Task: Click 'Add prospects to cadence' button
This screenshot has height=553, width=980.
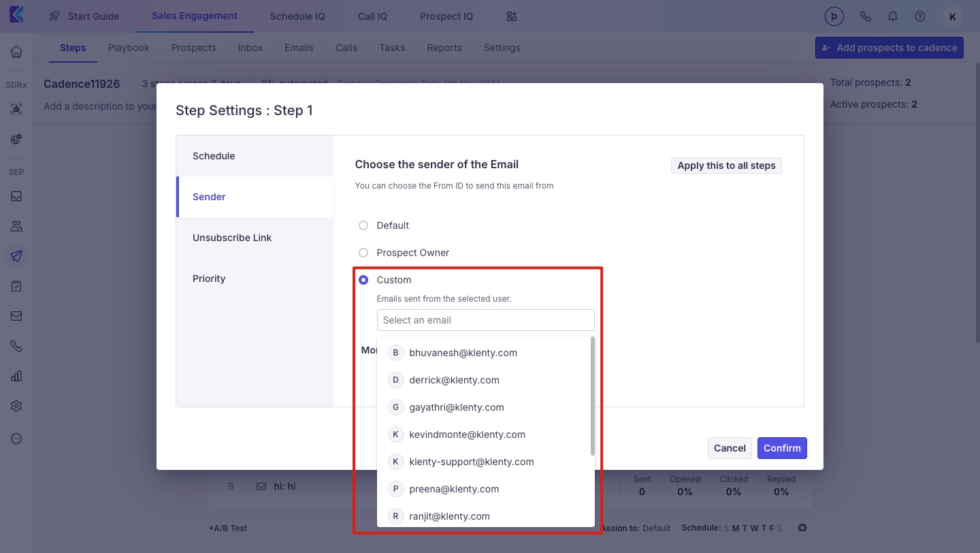Action: [x=889, y=48]
